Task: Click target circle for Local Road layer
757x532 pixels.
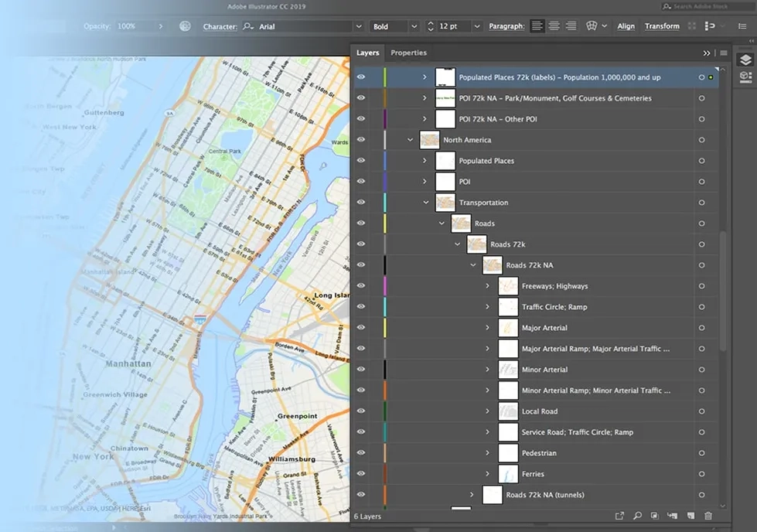Action: coord(701,411)
